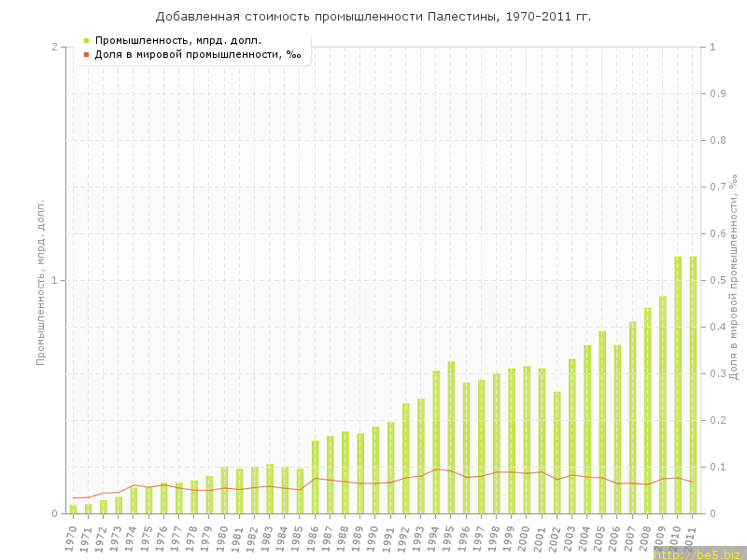Open the be5.biz watermark link

click(x=698, y=553)
